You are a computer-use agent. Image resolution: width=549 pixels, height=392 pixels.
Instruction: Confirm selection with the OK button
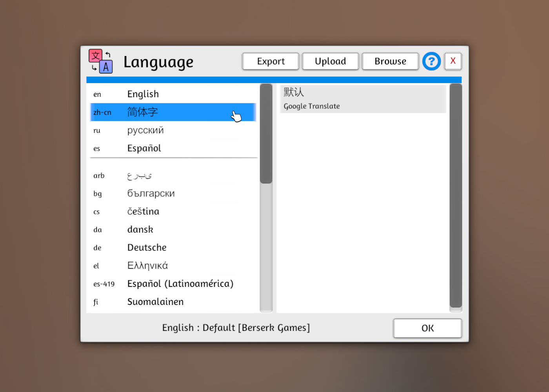(x=427, y=328)
